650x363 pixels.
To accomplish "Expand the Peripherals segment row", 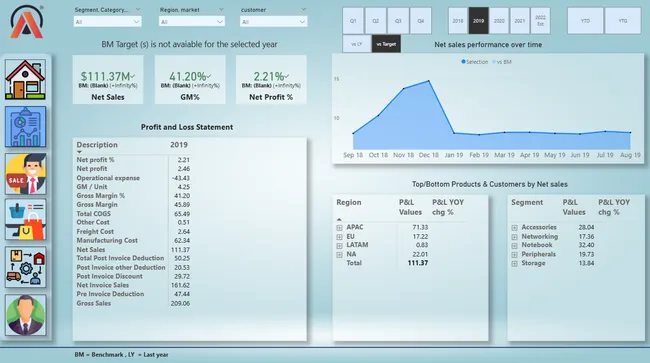I will [514, 254].
